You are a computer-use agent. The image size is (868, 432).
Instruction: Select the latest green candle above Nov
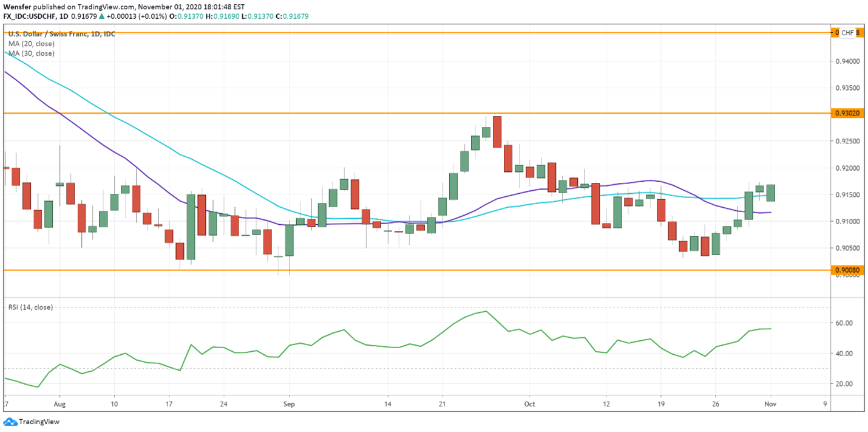771,193
